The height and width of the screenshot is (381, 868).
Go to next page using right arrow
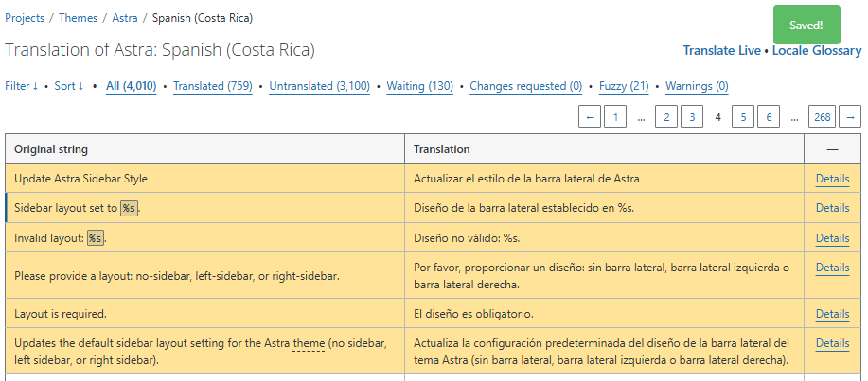point(849,117)
